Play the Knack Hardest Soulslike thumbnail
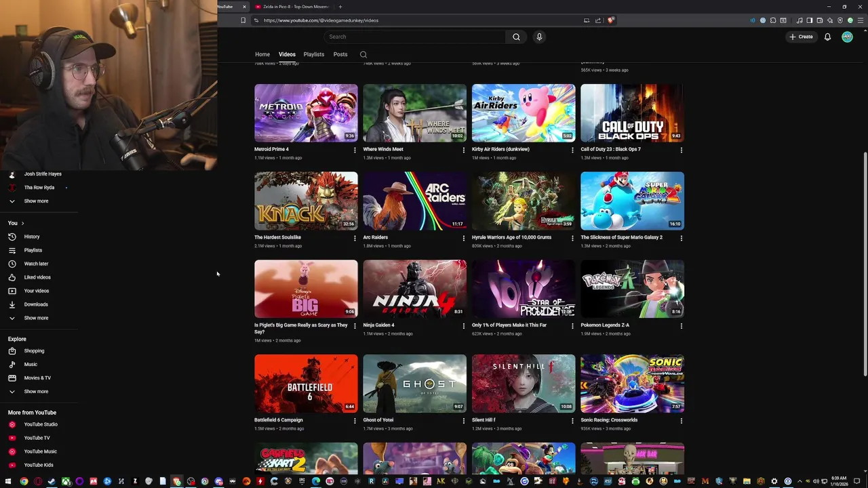The image size is (868, 488). click(306, 201)
